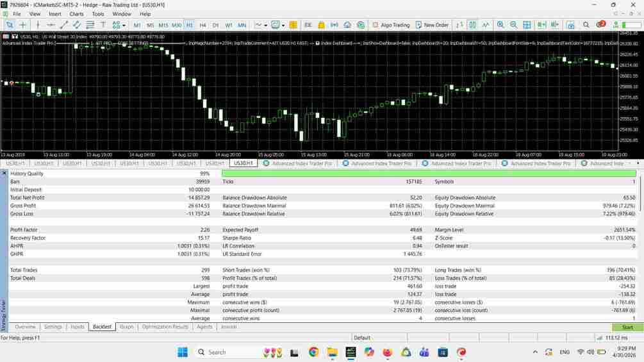The width and height of the screenshot is (644, 362).
Task: Select the cursor arrow tool
Action: pyautogui.click(x=9, y=25)
